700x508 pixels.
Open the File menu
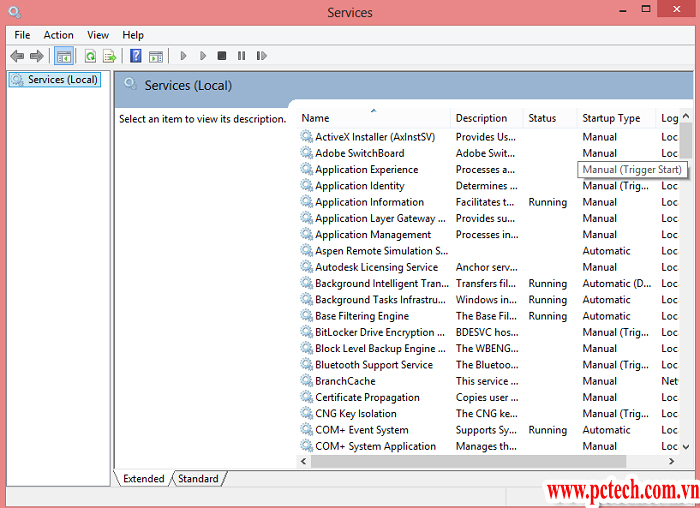point(22,35)
